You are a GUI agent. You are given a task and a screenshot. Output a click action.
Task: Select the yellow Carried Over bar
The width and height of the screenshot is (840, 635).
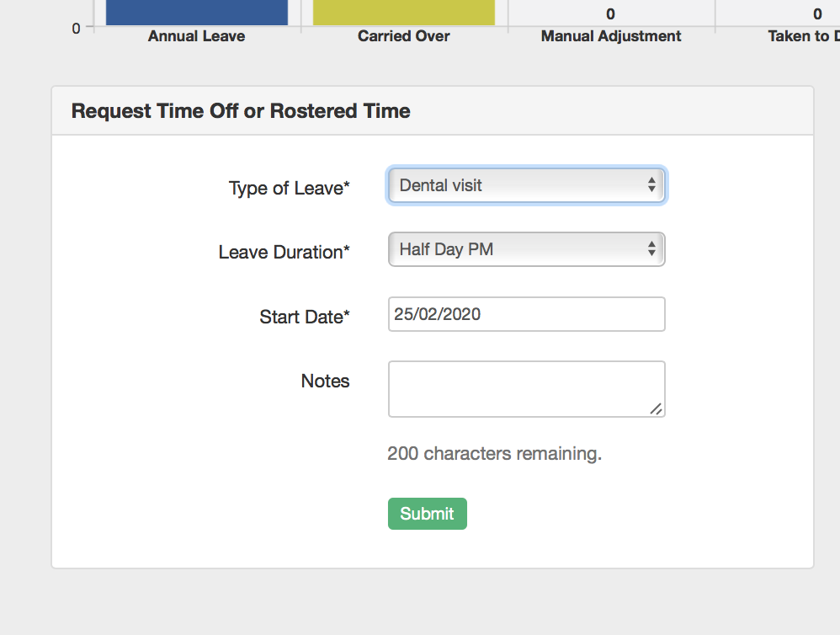404,12
